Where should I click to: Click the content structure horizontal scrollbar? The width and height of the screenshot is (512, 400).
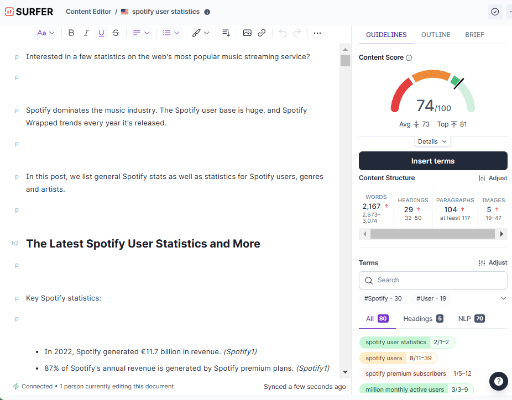pos(433,234)
